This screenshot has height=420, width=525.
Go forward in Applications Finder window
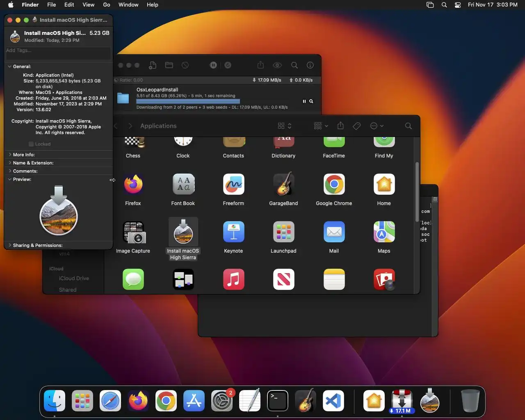pos(130,126)
